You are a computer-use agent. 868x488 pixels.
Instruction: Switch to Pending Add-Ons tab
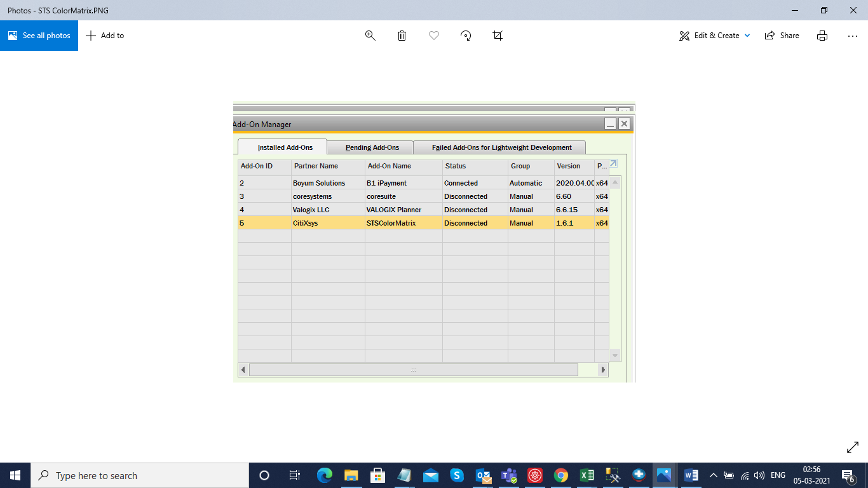coord(372,147)
